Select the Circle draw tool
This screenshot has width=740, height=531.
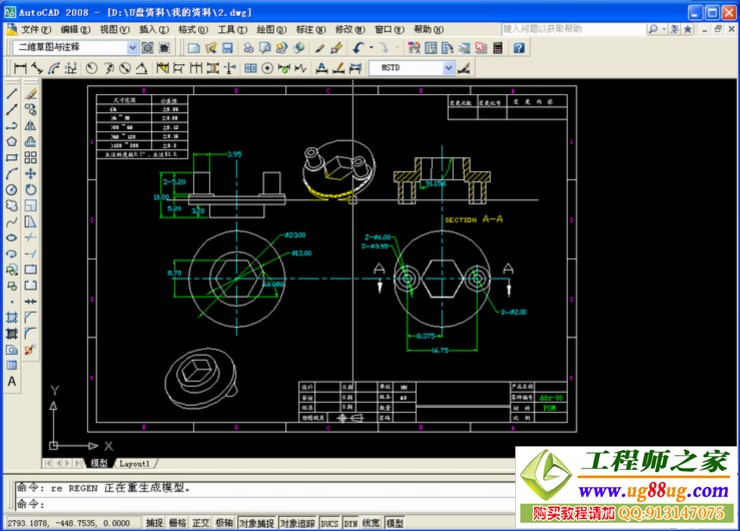pos(12,189)
